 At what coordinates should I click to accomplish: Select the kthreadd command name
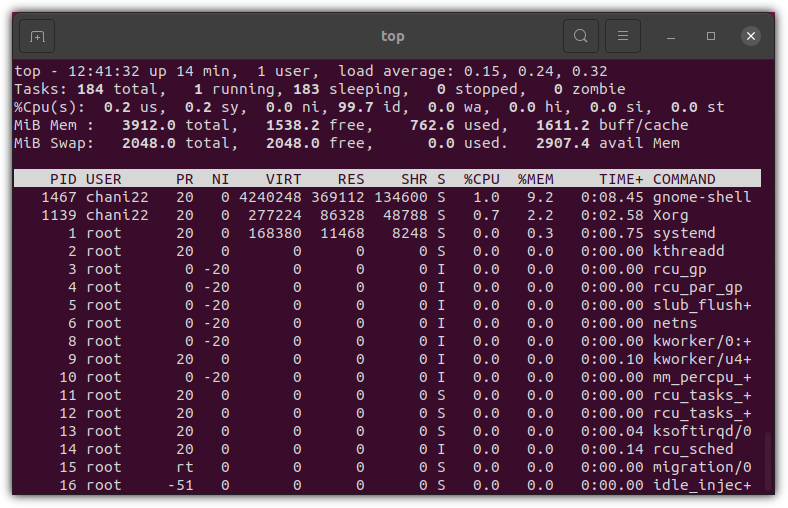coord(688,251)
